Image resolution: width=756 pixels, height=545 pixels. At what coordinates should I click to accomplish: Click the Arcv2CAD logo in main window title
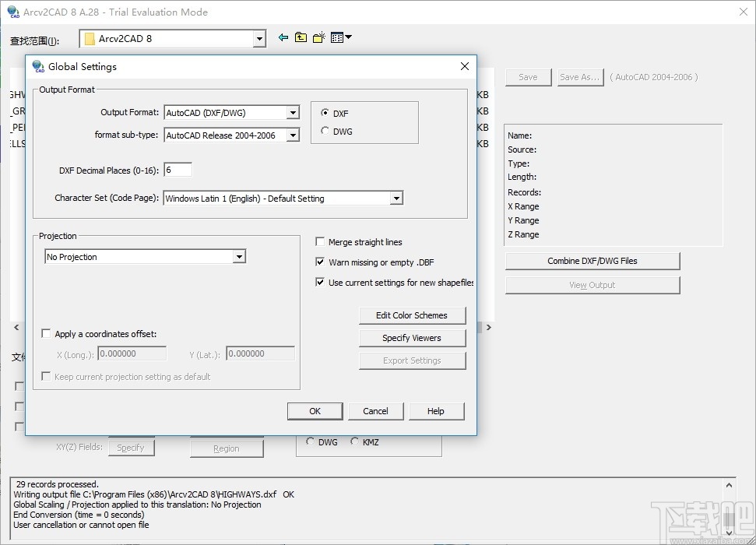pos(12,12)
